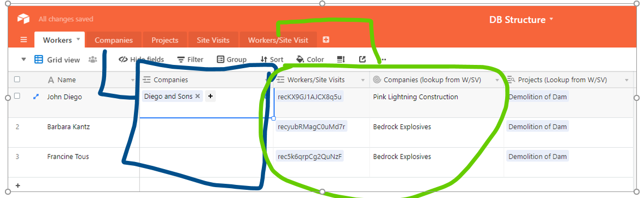Click the Grid view icon
Screen dimensions: 644x198
click(39, 59)
